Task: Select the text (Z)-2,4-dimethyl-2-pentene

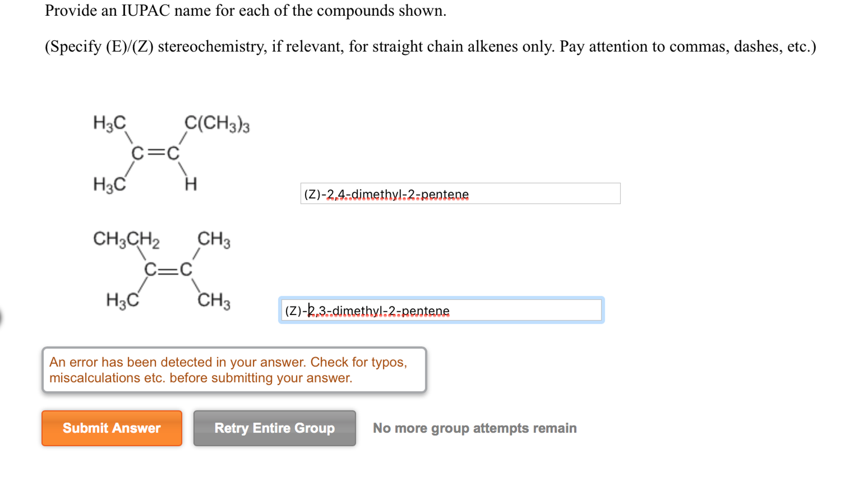Action: click(385, 194)
